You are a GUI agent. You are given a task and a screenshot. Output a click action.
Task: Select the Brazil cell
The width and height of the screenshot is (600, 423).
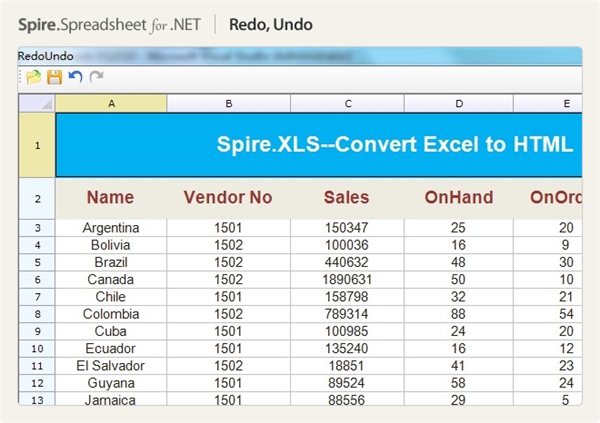click(x=111, y=263)
